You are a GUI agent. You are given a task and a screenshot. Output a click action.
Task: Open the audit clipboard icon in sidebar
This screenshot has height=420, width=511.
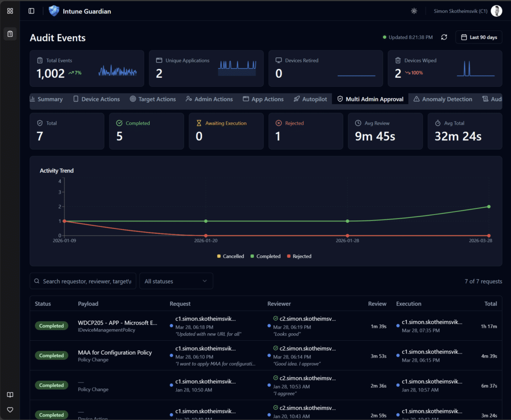point(10,34)
